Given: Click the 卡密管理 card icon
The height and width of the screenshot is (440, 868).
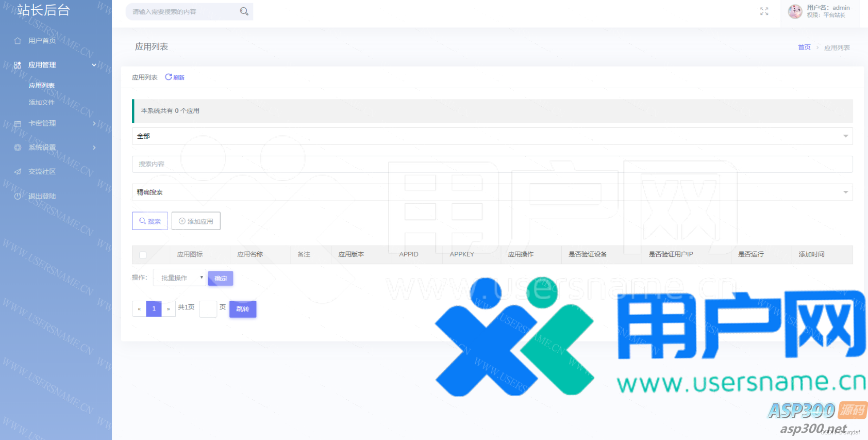Looking at the screenshot, I should (x=18, y=124).
